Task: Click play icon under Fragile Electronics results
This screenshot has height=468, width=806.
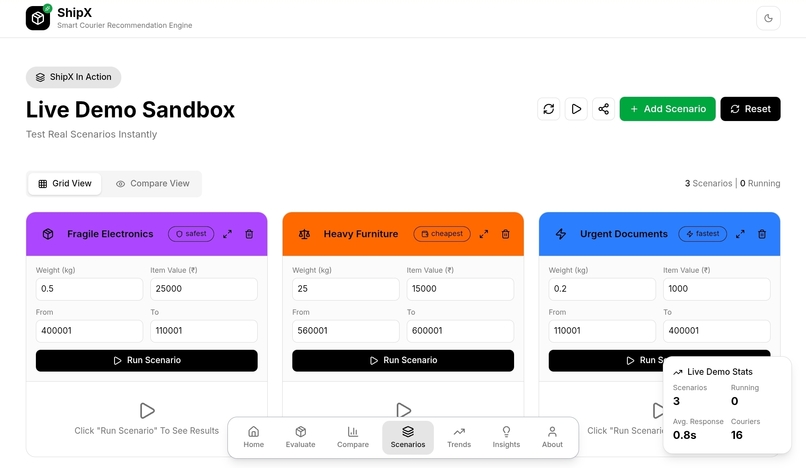Action: [x=147, y=410]
